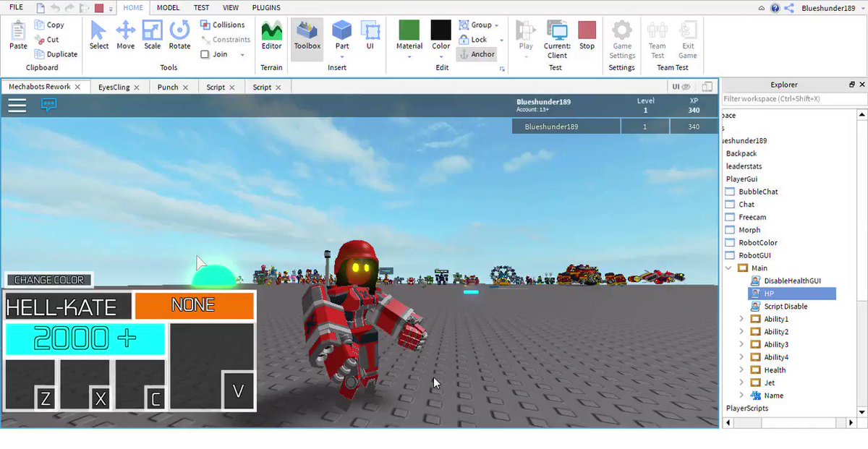Click the orange NONE button
Screen dimensions: 868x449
194,306
